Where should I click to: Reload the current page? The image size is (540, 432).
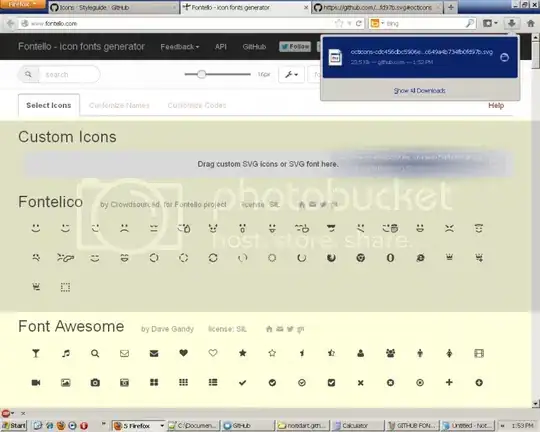[x=359, y=23]
